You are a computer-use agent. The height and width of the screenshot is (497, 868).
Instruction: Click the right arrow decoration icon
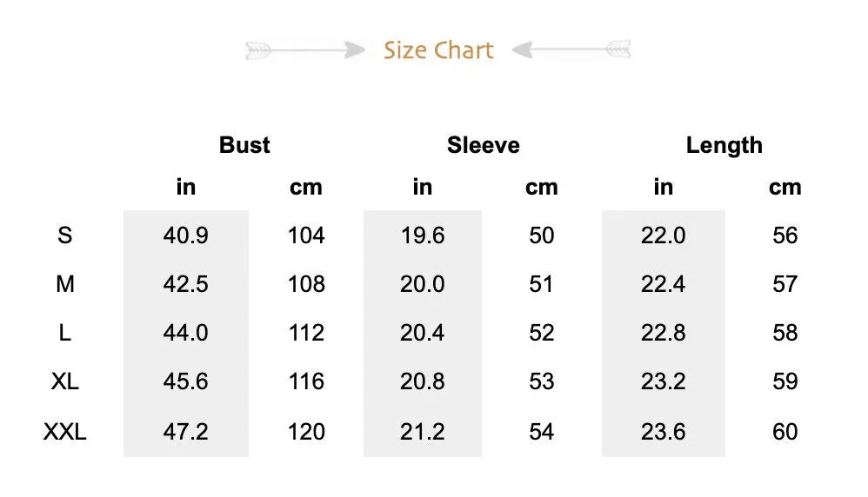(x=571, y=50)
